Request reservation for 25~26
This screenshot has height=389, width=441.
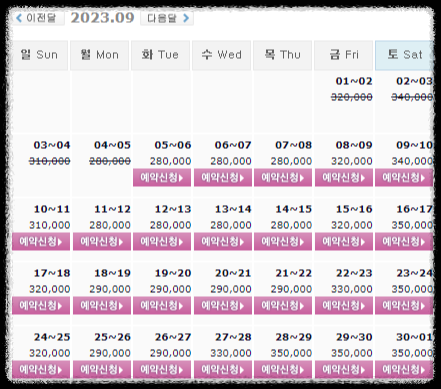102,369
